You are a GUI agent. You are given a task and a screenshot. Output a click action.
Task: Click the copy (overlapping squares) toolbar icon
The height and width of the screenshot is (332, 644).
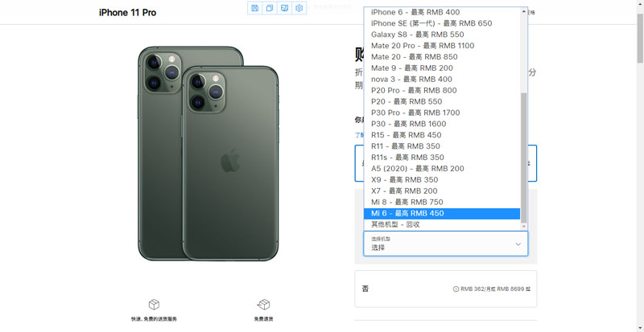[270, 8]
